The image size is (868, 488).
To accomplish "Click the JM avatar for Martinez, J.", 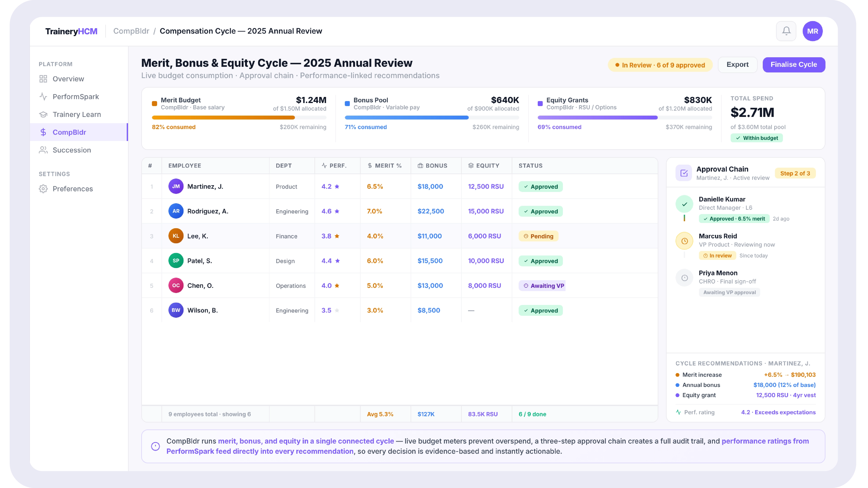I will [176, 186].
